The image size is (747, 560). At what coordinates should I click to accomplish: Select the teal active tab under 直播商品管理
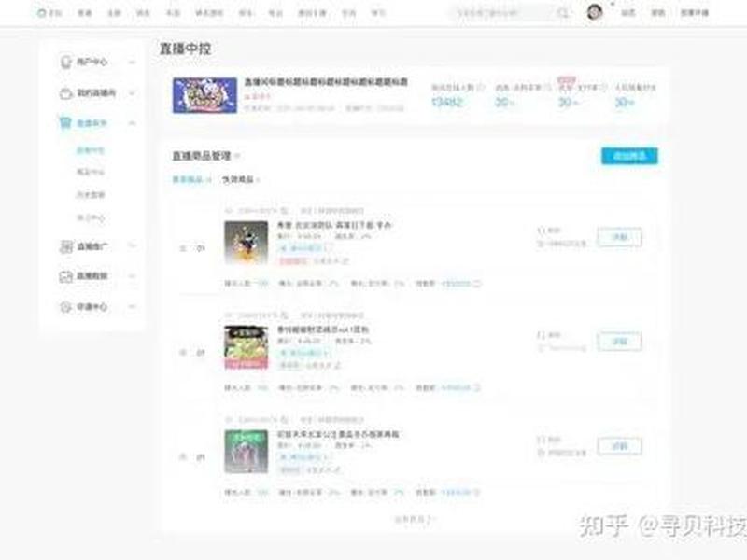191,179
